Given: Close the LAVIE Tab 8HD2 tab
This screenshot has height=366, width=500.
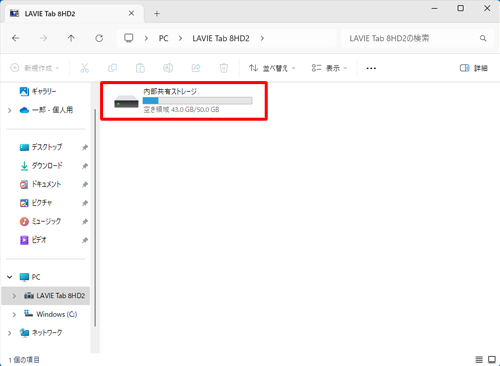Looking at the screenshot, I should tap(131, 13).
